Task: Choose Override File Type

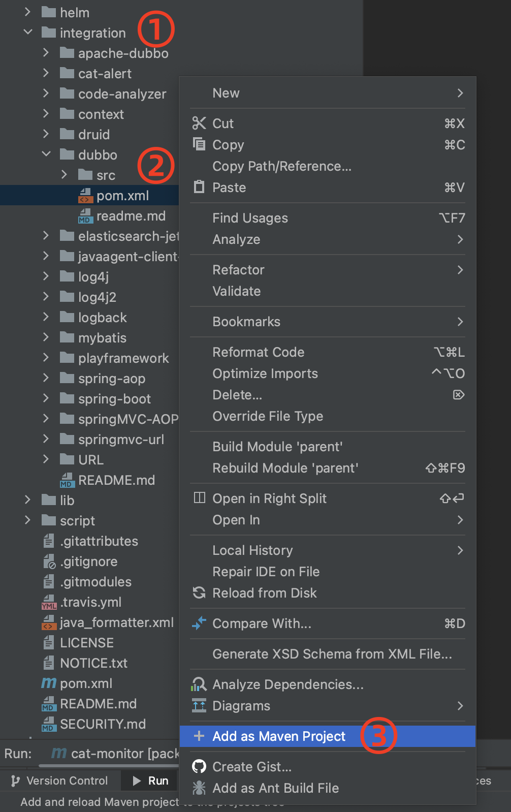Action: point(328,416)
